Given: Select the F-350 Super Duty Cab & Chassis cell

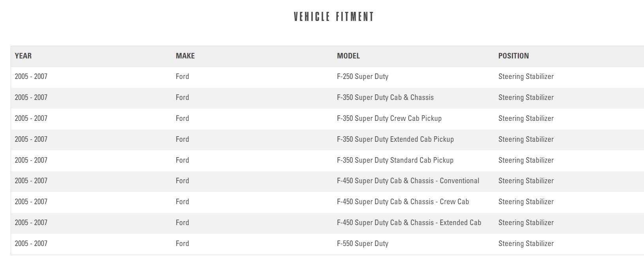Looking at the screenshot, I should tap(385, 98).
